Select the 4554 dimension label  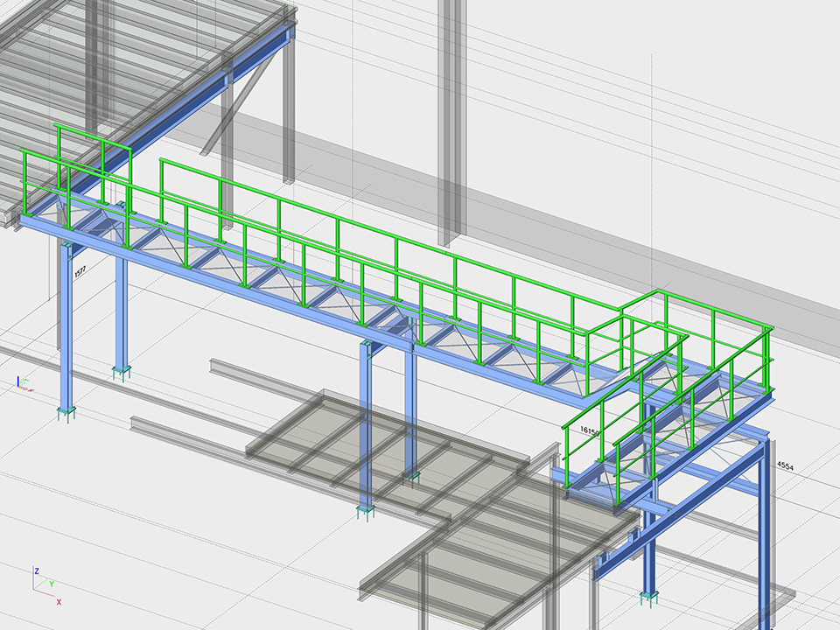(785, 467)
